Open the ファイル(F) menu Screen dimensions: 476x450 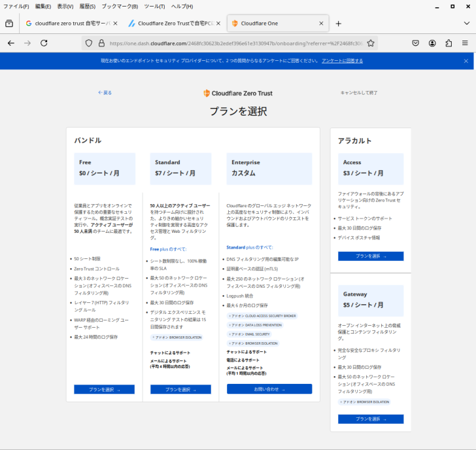coord(16,7)
